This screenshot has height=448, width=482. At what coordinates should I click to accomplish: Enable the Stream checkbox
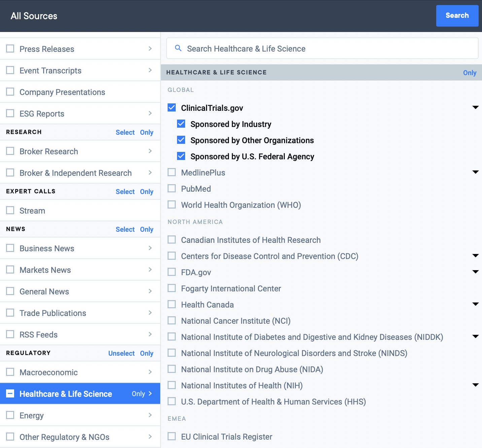pyautogui.click(x=10, y=210)
